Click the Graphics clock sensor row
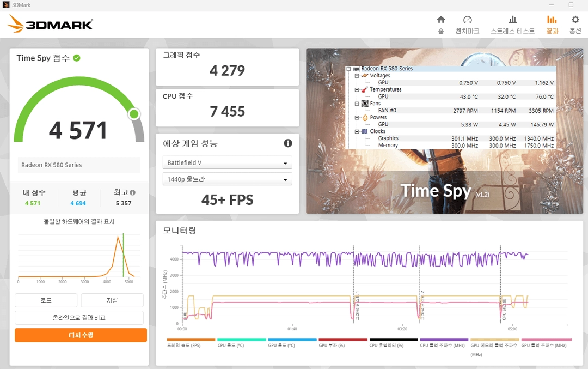This screenshot has width=588, height=369. (451, 138)
